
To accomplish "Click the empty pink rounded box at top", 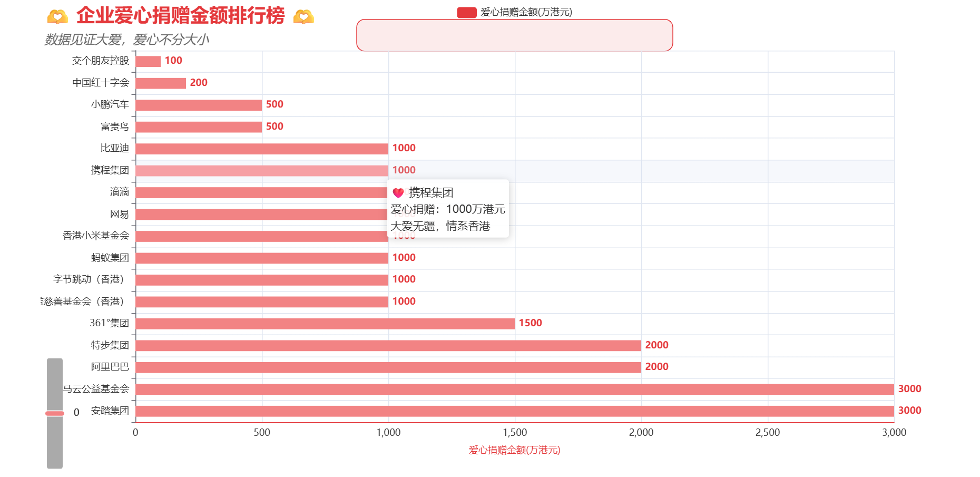I will (515, 35).
